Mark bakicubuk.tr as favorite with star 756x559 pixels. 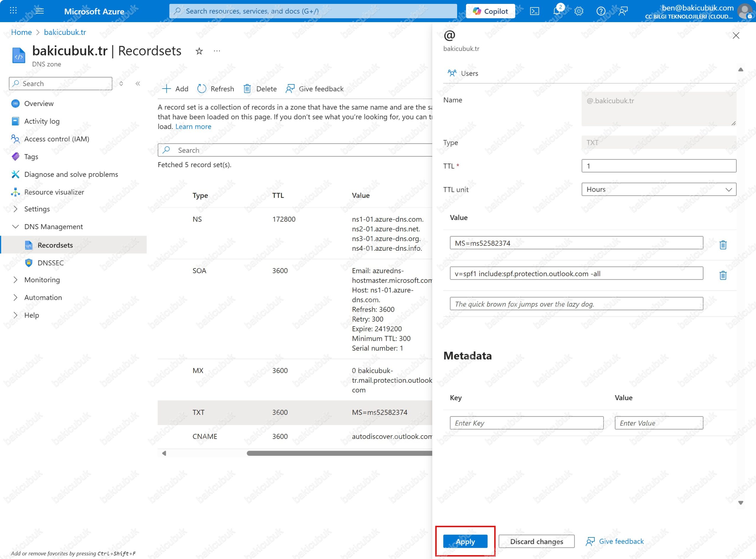(199, 51)
